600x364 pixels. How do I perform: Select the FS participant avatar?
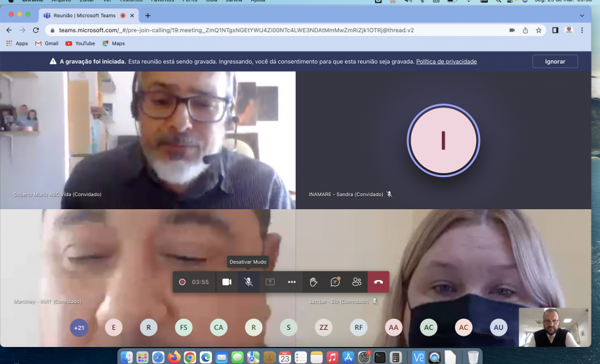pos(184,327)
